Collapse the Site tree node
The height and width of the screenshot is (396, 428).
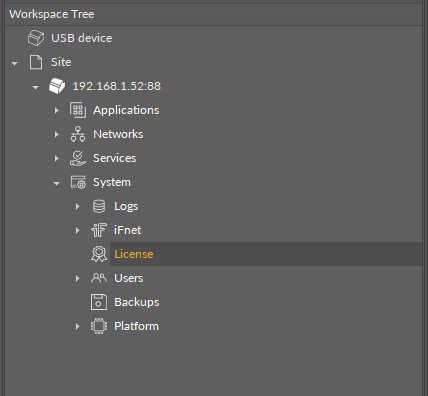[14, 63]
